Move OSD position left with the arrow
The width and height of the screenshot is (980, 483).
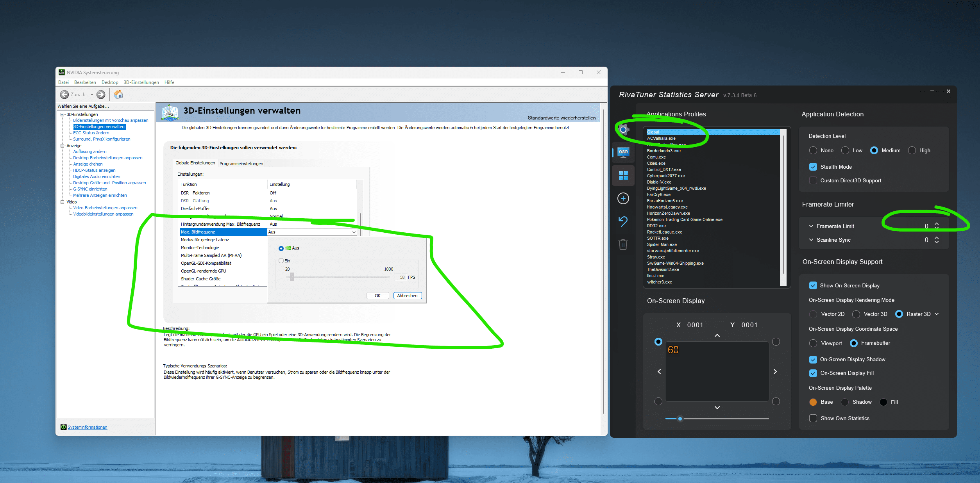click(659, 371)
